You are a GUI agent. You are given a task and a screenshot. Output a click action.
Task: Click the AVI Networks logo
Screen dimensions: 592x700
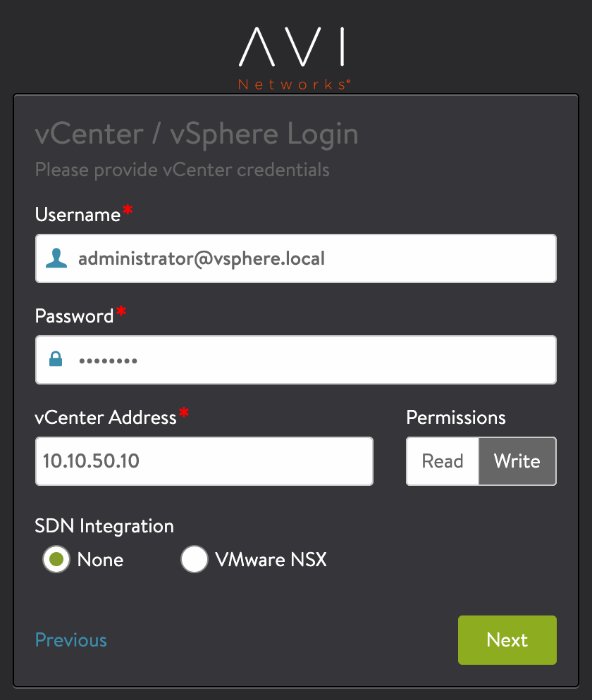[x=294, y=58]
